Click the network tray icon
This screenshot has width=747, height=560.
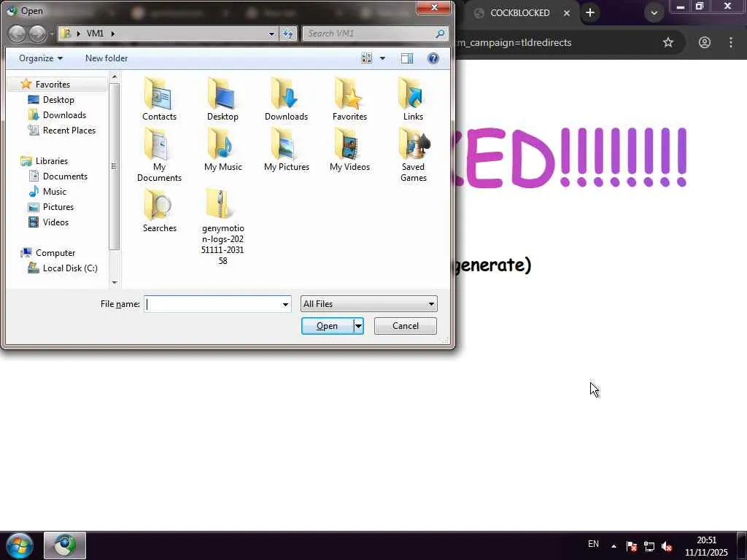coord(649,545)
